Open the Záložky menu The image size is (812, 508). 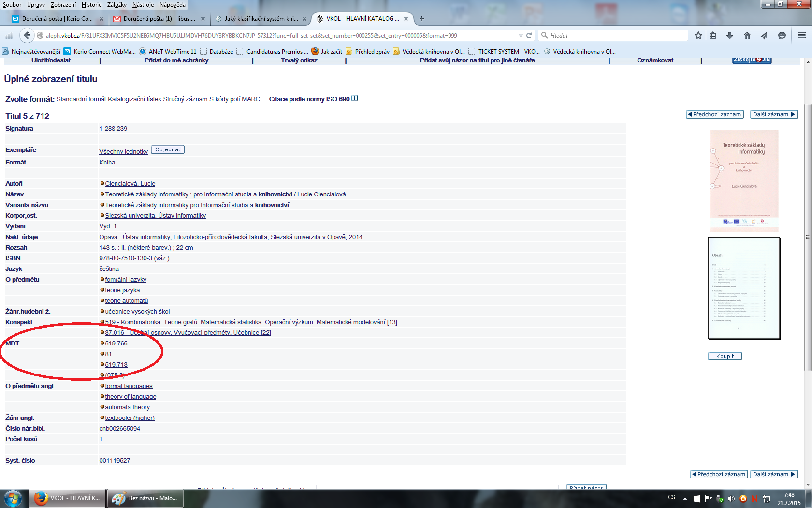[116, 5]
